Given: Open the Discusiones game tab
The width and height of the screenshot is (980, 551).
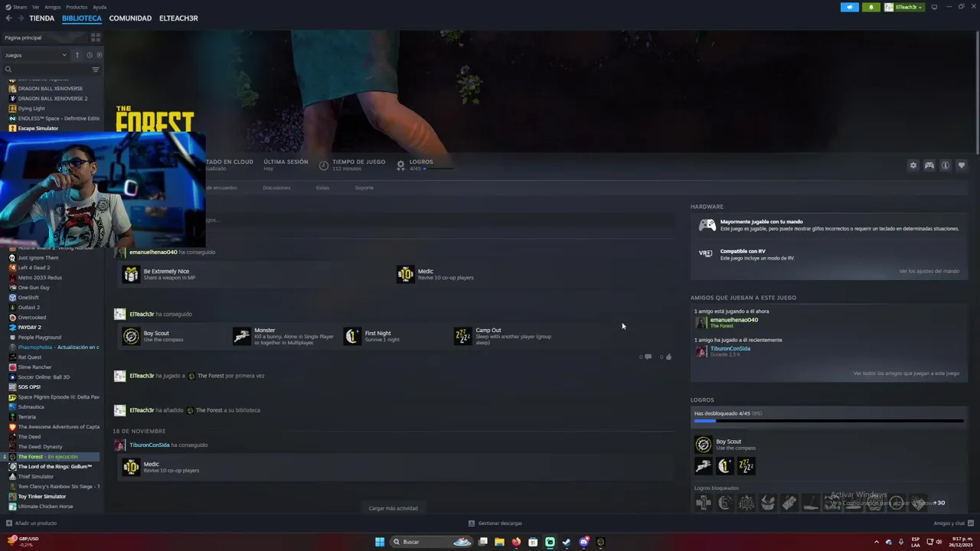Looking at the screenshot, I should click(x=276, y=187).
